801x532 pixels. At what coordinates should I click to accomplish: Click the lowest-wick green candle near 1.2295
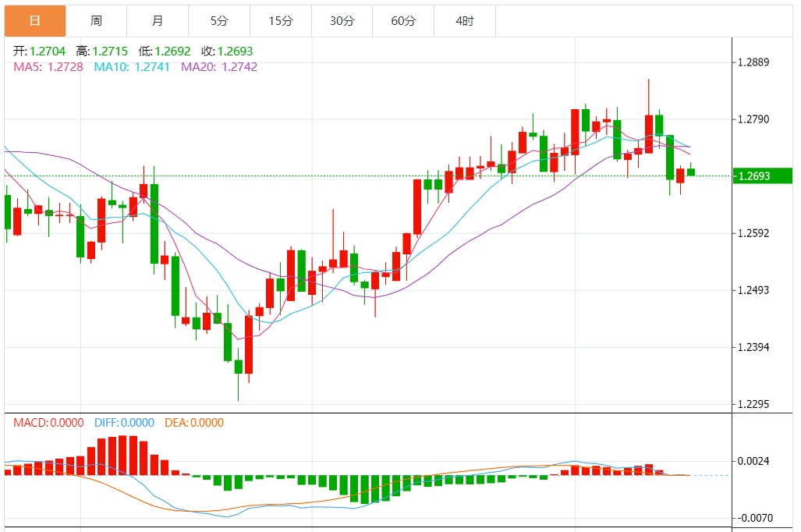[238, 367]
